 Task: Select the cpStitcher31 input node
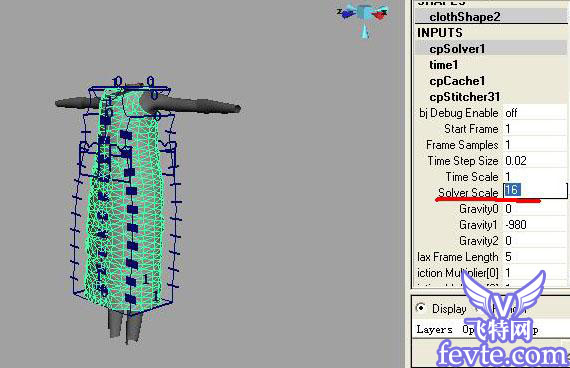[x=465, y=97]
